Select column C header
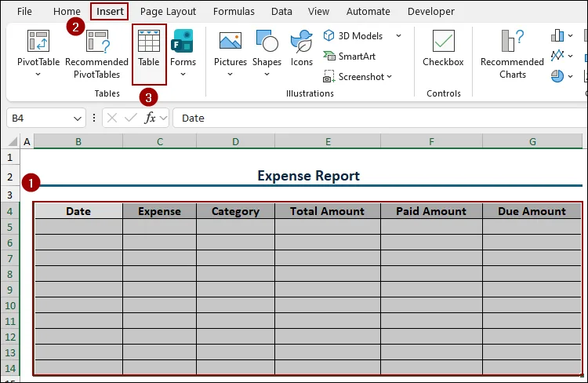This screenshot has height=383, width=588. click(160, 141)
